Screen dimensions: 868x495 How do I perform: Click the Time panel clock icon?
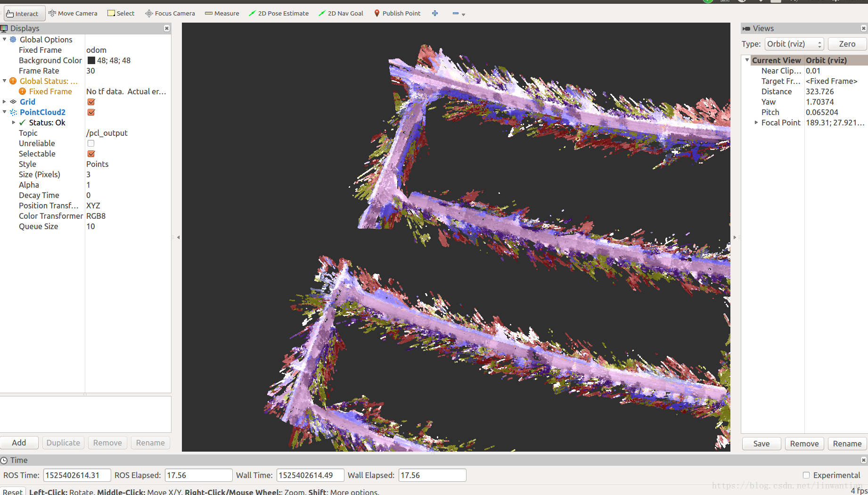4,460
